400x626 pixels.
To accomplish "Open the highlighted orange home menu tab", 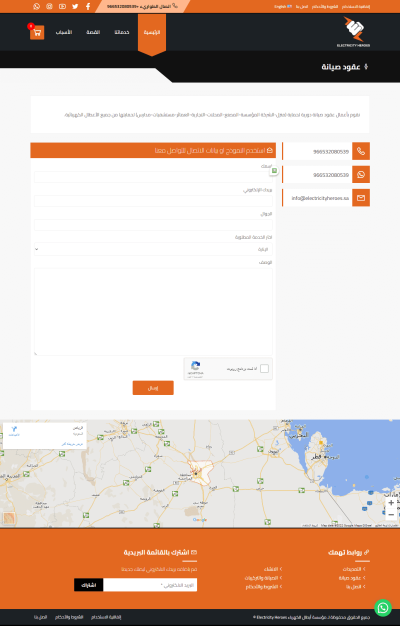I will [152, 34].
